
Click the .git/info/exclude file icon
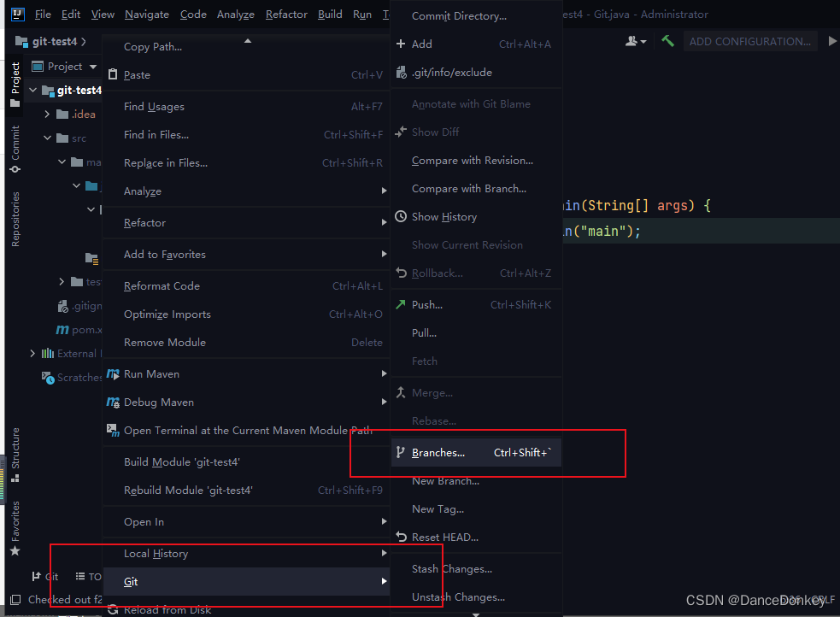pyautogui.click(x=401, y=73)
